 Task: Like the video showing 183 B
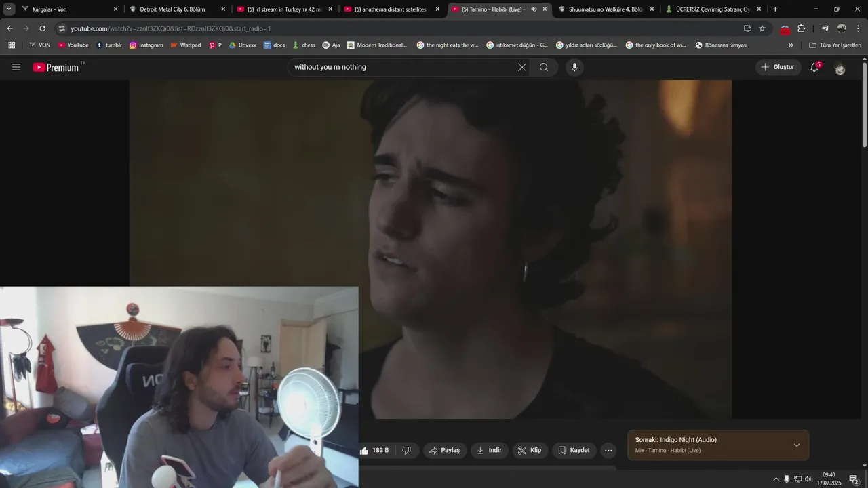376,450
